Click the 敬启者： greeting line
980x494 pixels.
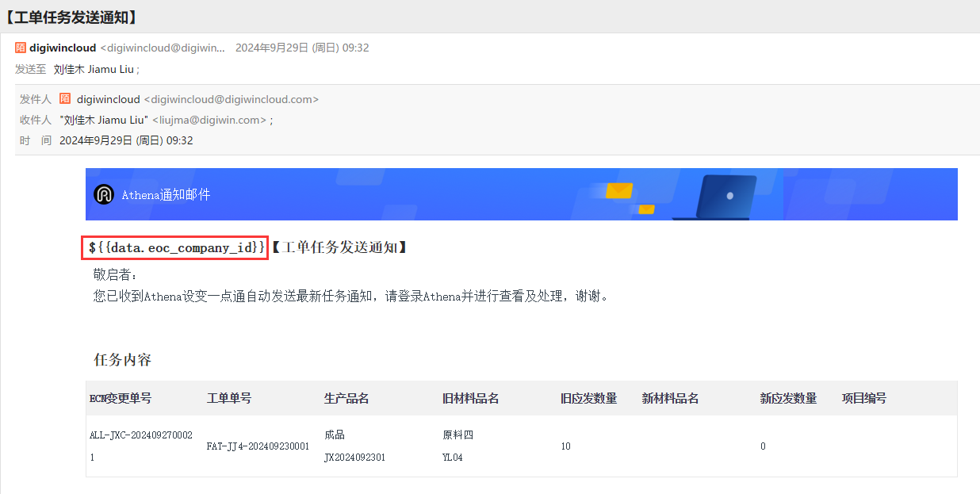click(x=116, y=274)
